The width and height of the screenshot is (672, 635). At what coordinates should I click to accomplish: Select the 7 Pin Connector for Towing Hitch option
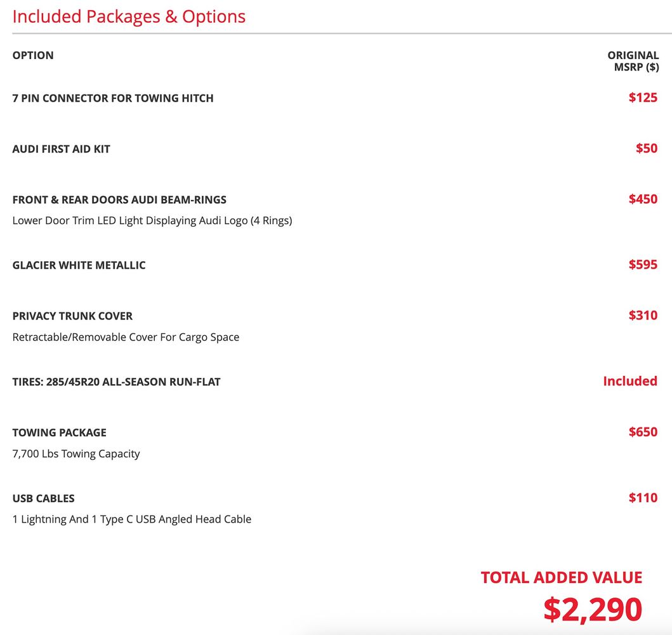[113, 98]
